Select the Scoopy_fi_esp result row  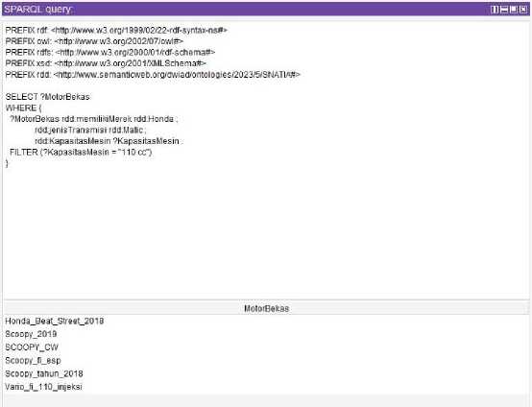click(266, 361)
